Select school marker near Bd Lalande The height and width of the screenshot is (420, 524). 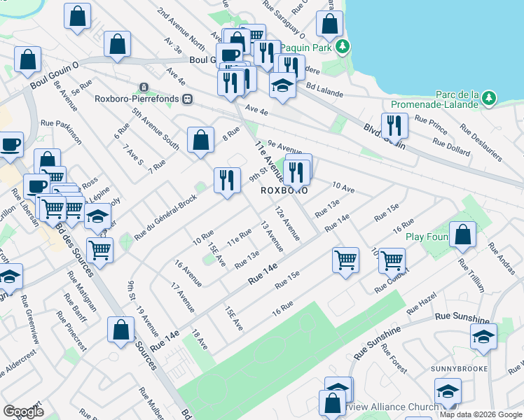tap(282, 86)
